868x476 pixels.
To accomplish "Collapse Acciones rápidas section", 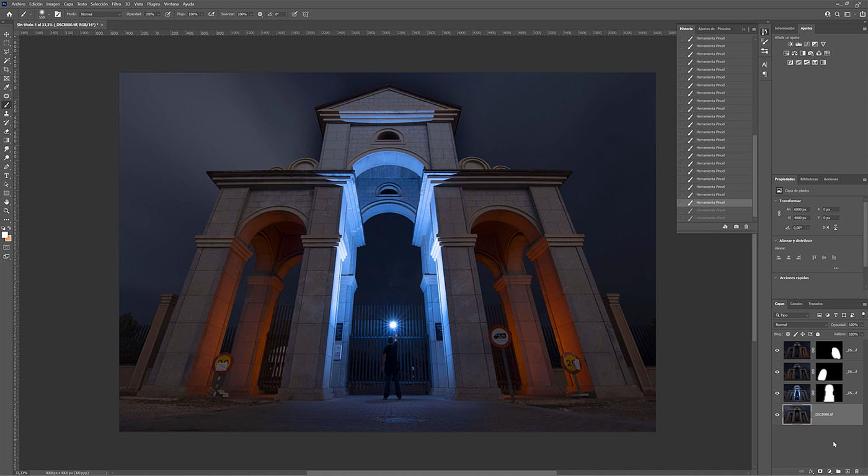I will click(x=776, y=277).
